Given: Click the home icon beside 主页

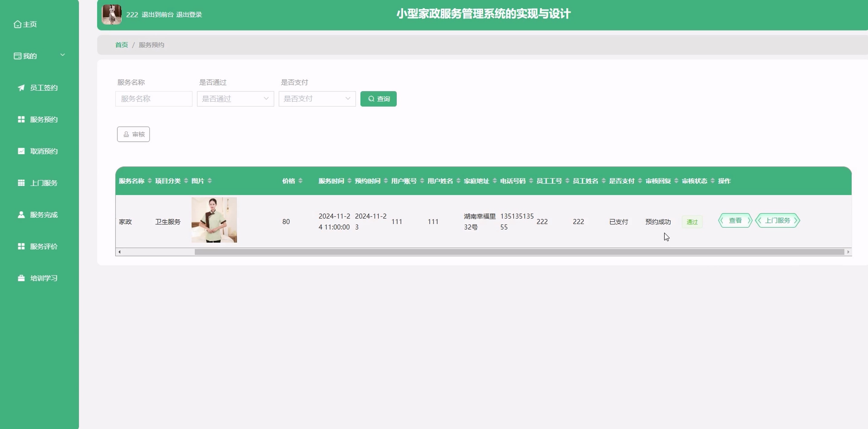Looking at the screenshot, I should click(18, 24).
